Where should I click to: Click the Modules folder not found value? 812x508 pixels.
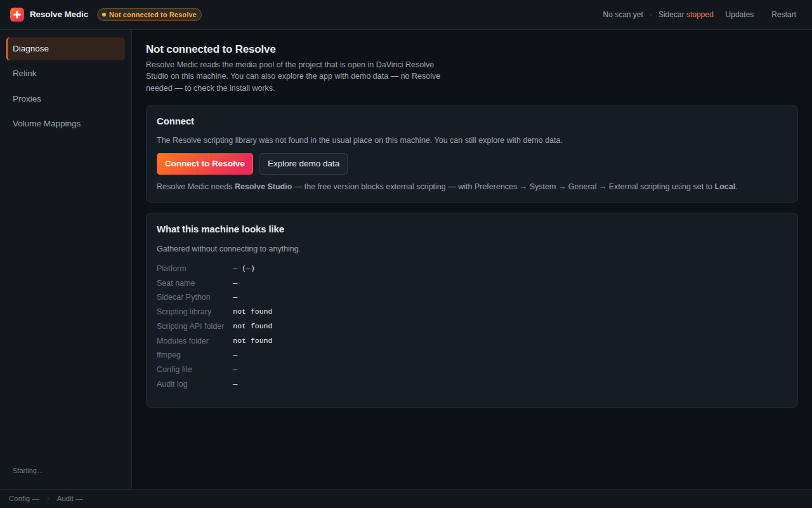pos(252,341)
